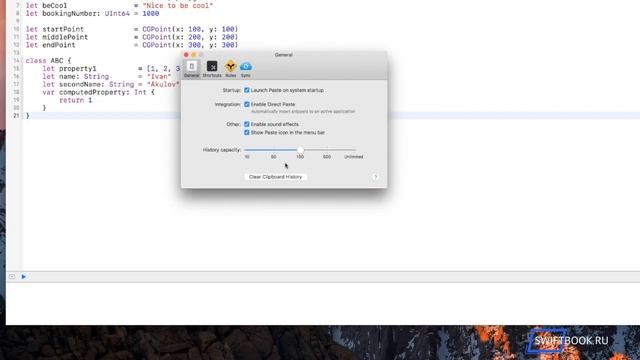Click the 'let beCool' code line
Viewport: 640px width, 360px height.
coord(119,6)
